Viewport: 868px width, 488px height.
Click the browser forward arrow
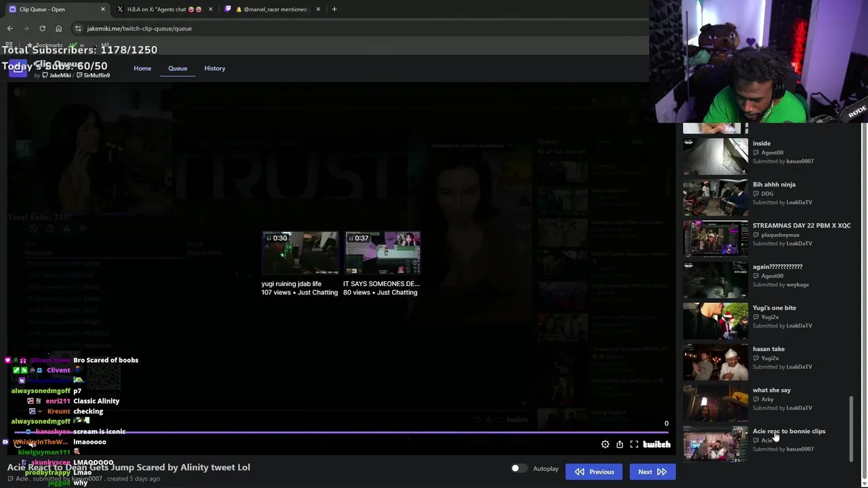point(26,28)
